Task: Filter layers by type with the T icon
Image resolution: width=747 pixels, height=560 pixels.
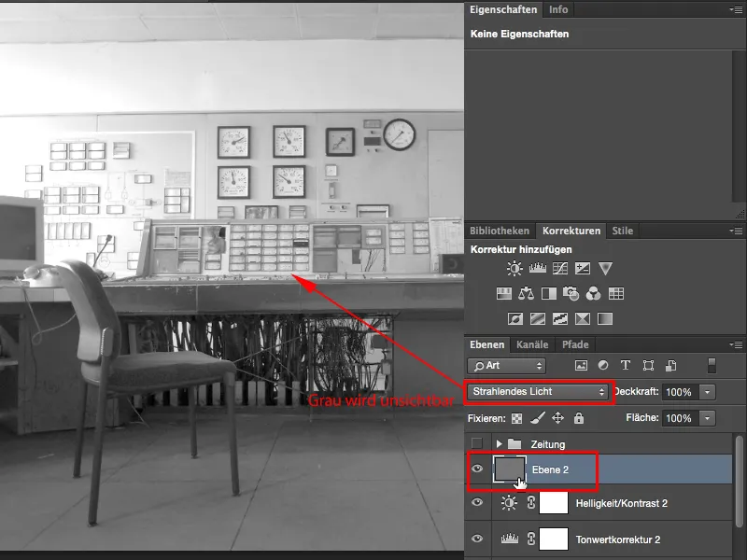Action: tap(624, 366)
